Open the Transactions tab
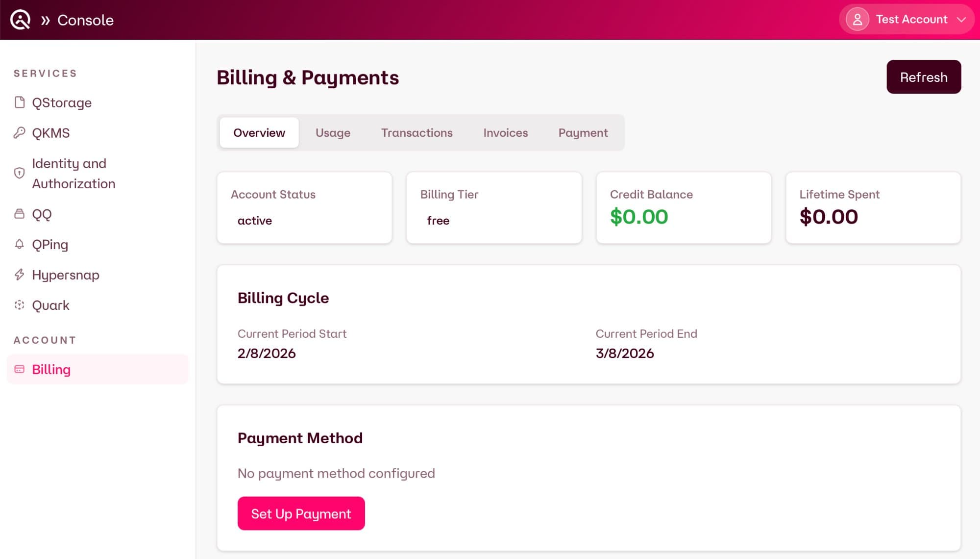Screen dimensions: 980x559 (416, 133)
